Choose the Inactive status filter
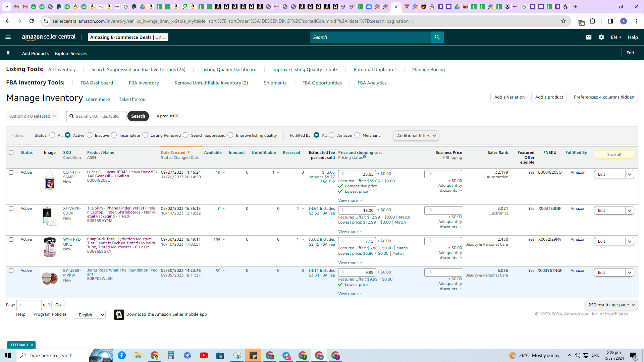The width and height of the screenshot is (644, 362). coord(90,135)
